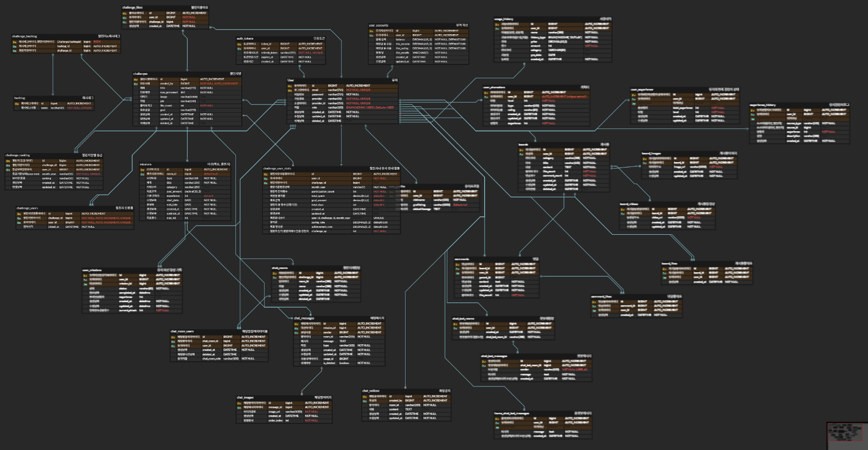Viewport: 868px width, 450px height.
Task: Select the User table header
Action: point(343,80)
